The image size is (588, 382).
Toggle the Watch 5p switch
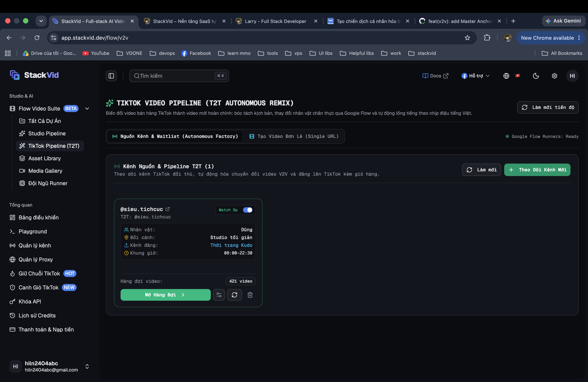pos(248,210)
